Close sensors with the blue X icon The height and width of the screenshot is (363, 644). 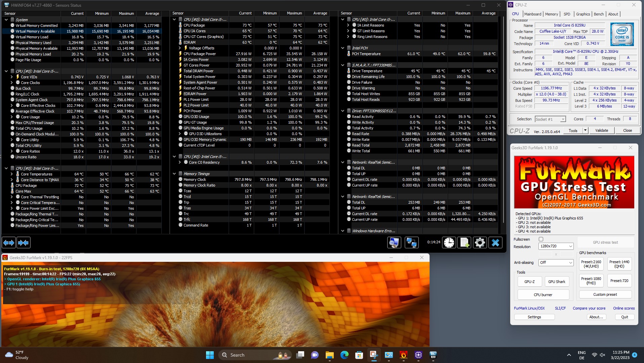495,242
